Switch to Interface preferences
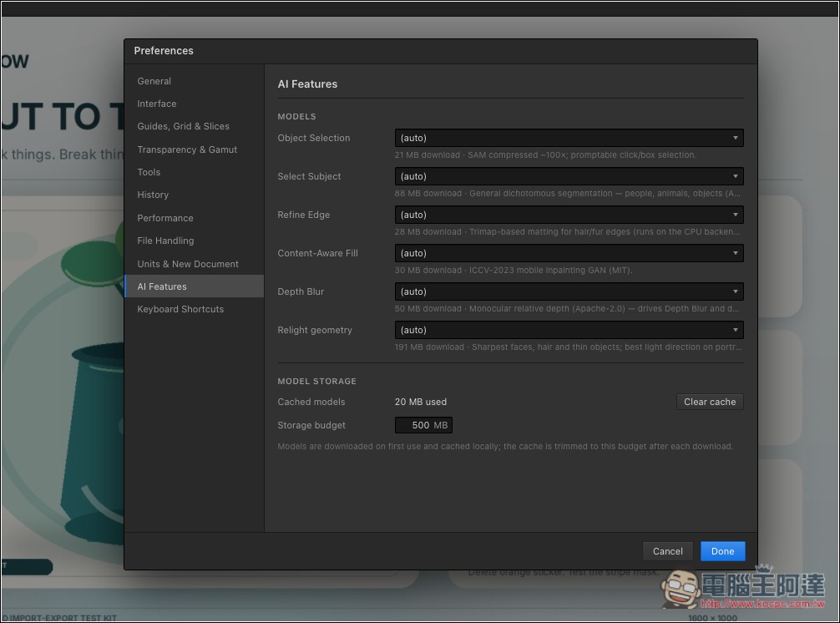 tap(194, 104)
